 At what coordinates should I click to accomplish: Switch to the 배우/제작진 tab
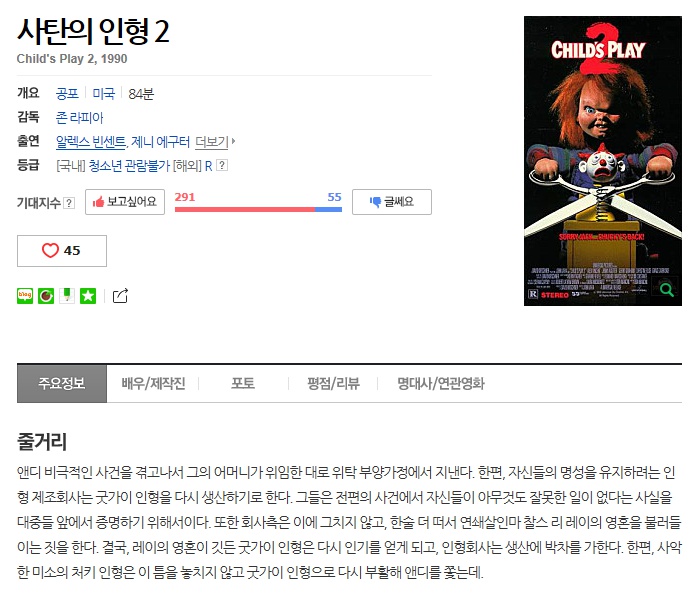point(153,383)
